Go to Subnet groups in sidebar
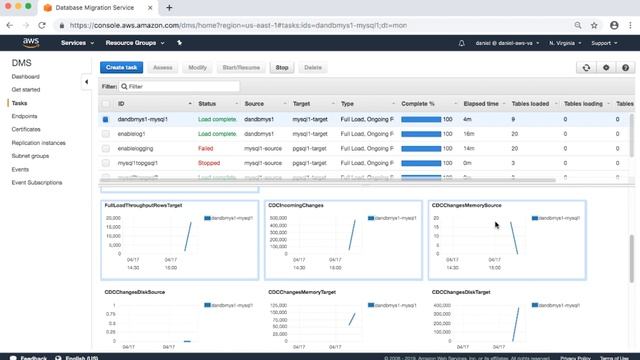The height and width of the screenshot is (360, 640). pos(30,156)
